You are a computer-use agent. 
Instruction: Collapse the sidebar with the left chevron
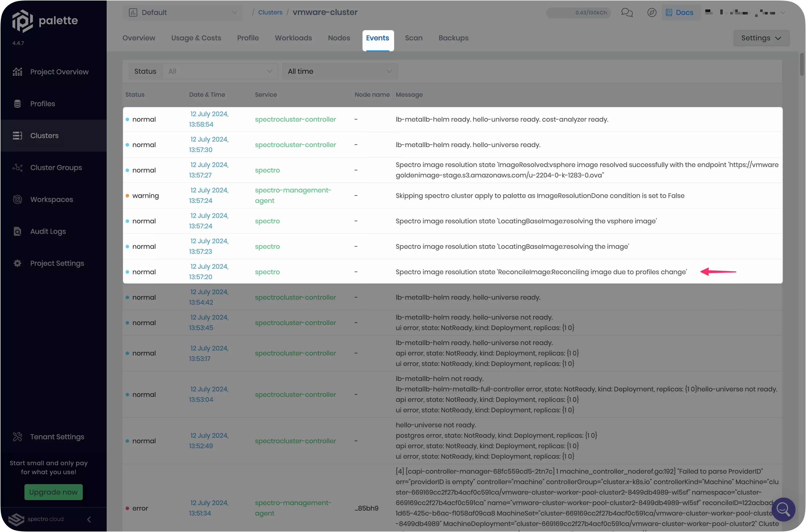click(89, 520)
